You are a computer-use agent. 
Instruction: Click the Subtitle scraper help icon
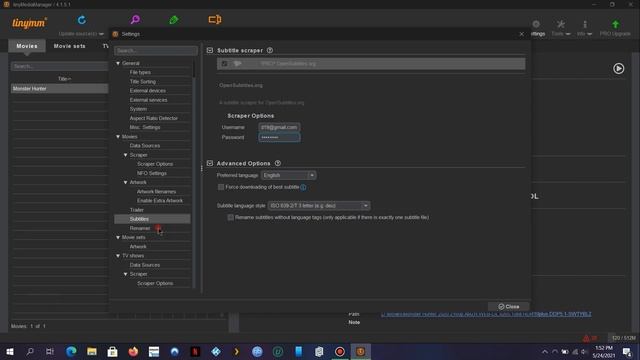pyautogui.click(x=270, y=50)
